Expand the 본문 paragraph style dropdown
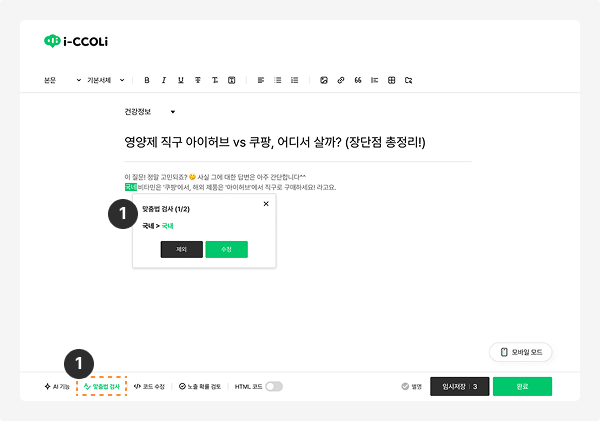This screenshot has height=421, width=600. (62, 80)
